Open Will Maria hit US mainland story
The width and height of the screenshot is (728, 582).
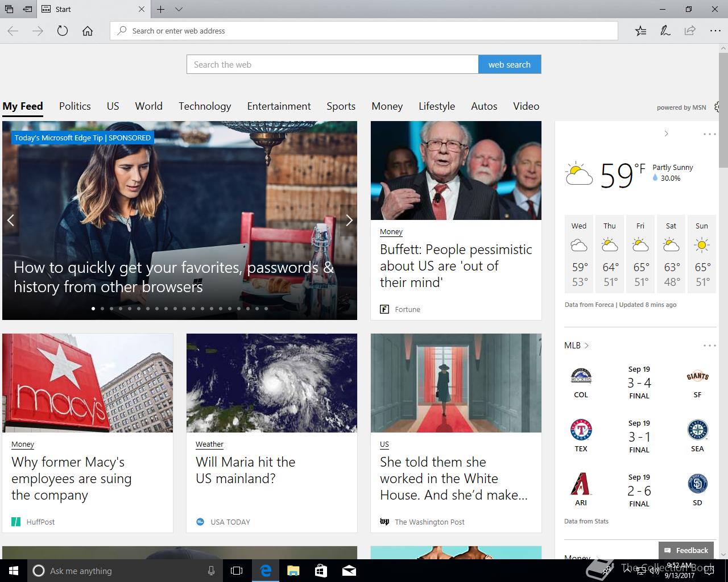246,470
